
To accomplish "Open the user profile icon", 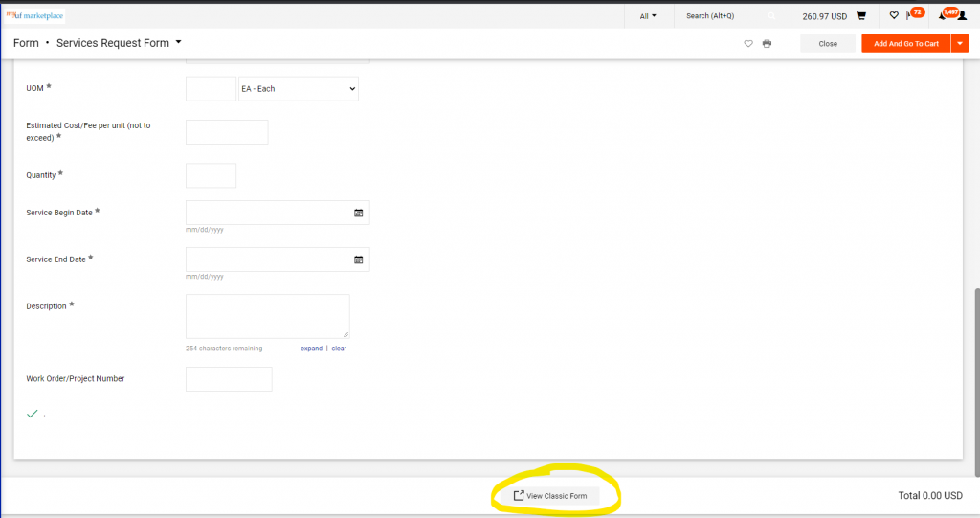I will tap(962, 15).
